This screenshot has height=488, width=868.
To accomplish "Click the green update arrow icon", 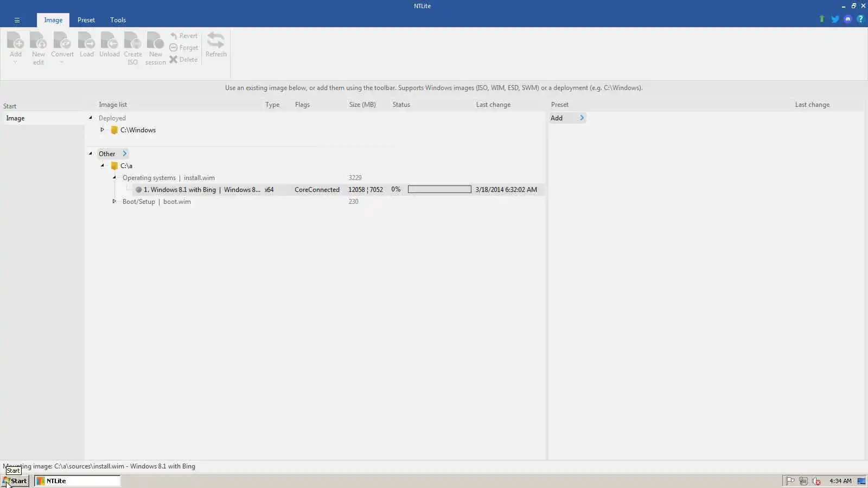I will [x=822, y=19].
